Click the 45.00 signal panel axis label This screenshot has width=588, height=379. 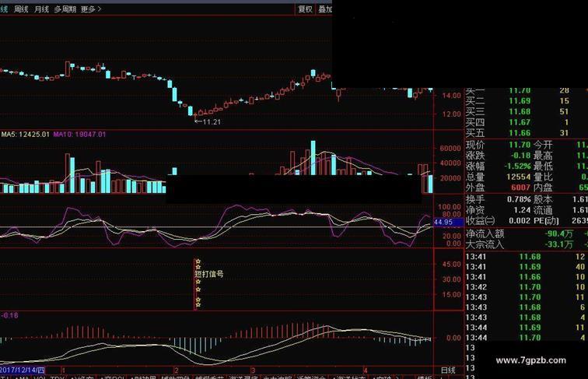tap(451, 264)
